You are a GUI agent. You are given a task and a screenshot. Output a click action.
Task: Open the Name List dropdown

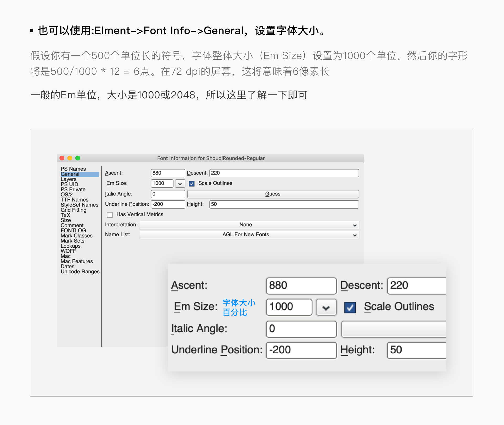(249, 235)
